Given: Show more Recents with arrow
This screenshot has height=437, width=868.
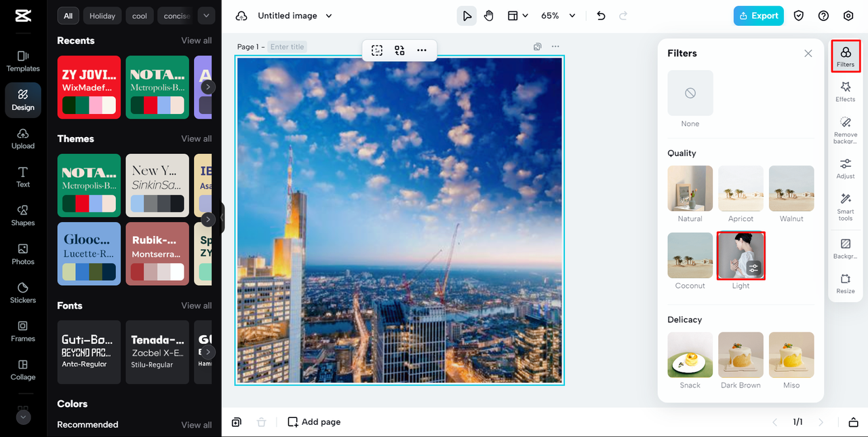Looking at the screenshot, I should click(208, 87).
